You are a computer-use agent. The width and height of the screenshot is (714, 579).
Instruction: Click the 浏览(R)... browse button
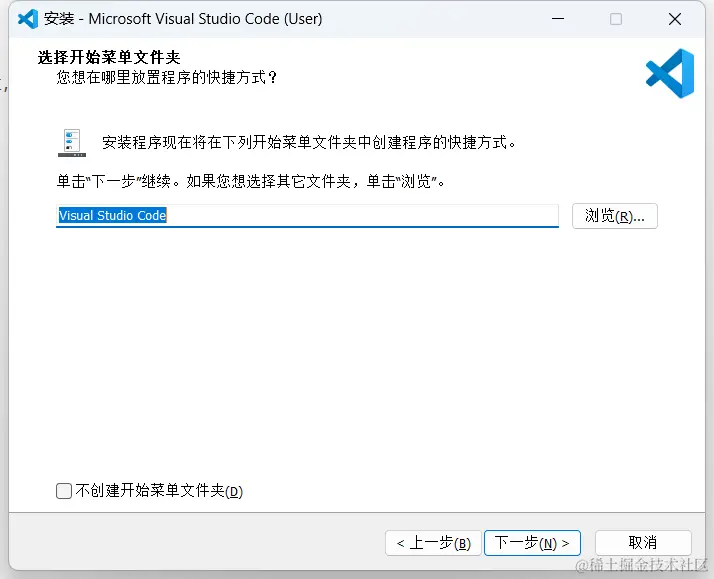click(x=615, y=216)
